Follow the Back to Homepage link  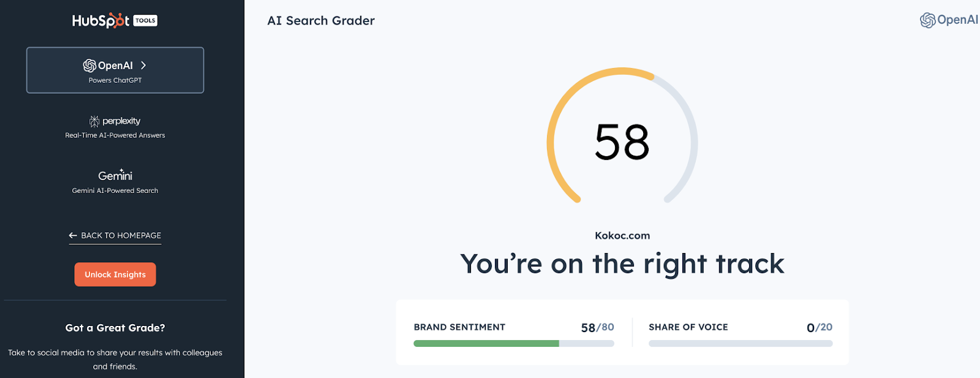coord(121,235)
